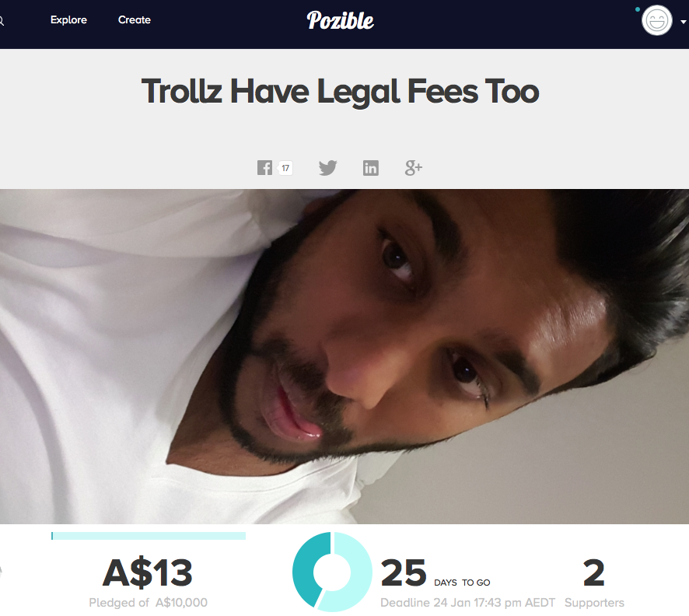Share campaign on Facebook
689x616 pixels.
[264, 168]
